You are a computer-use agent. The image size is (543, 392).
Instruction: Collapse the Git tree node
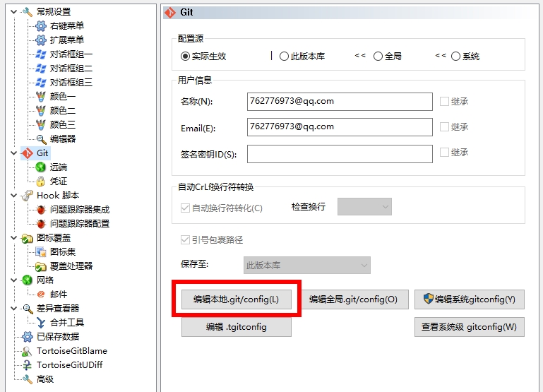click(x=14, y=153)
